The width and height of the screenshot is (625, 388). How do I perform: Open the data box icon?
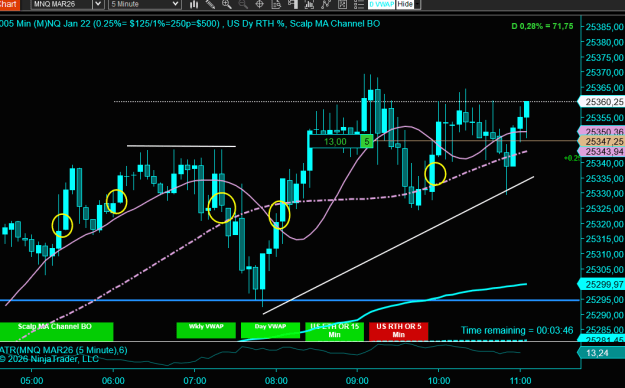coord(276,4)
